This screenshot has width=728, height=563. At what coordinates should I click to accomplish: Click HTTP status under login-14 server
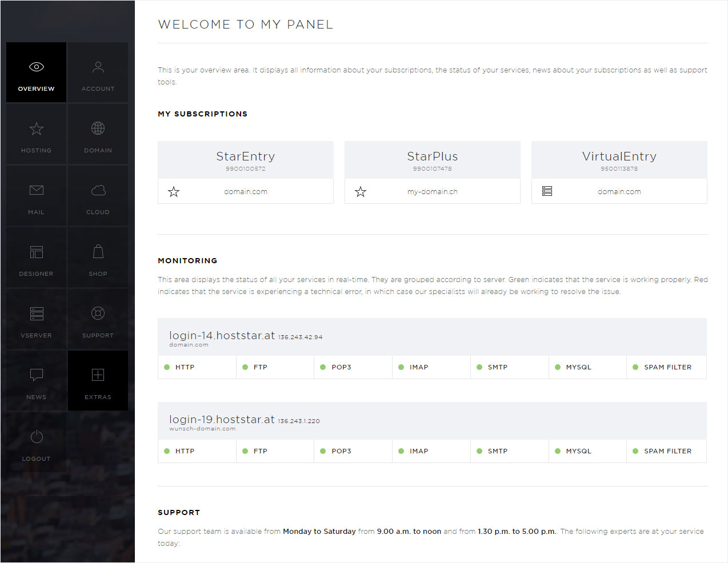click(197, 367)
